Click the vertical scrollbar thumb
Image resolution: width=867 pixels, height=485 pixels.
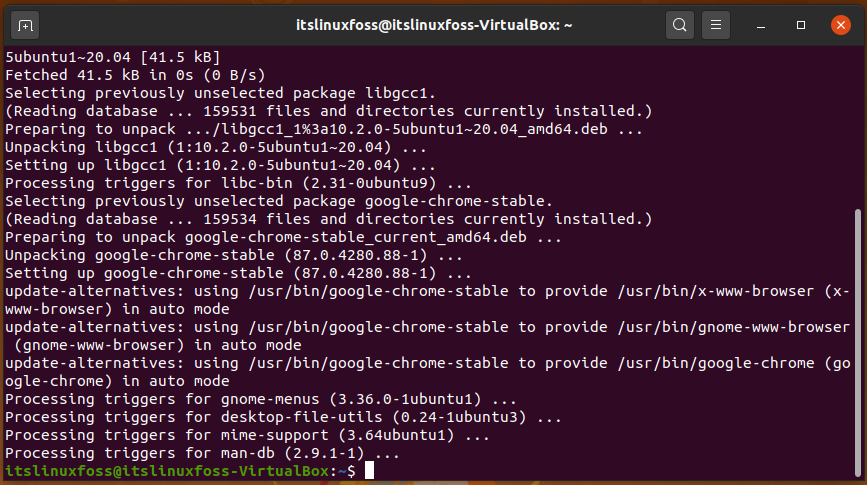[858, 342]
